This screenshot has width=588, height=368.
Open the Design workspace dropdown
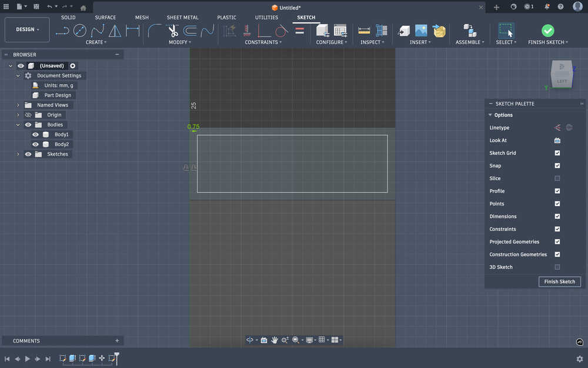[x=27, y=29]
